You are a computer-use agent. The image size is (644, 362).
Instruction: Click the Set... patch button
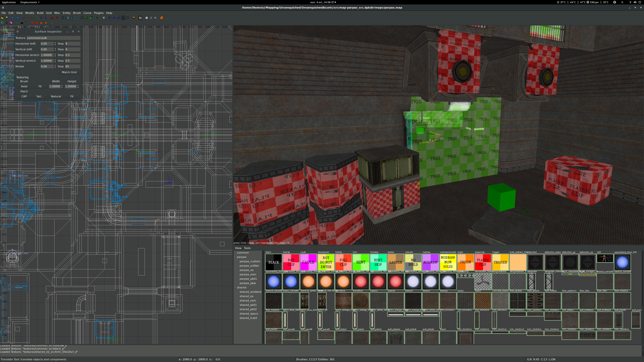pos(40,96)
